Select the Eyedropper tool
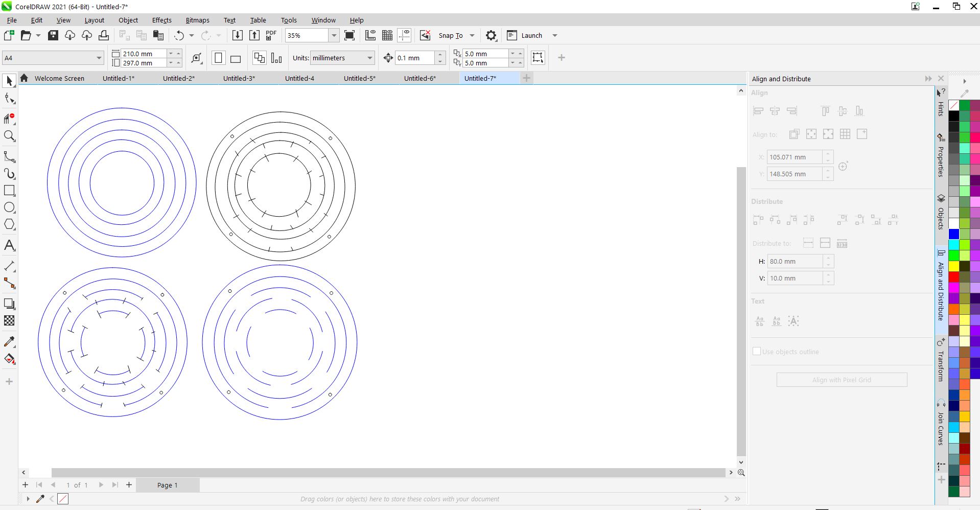This screenshot has height=510, width=980. (x=9, y=341)
